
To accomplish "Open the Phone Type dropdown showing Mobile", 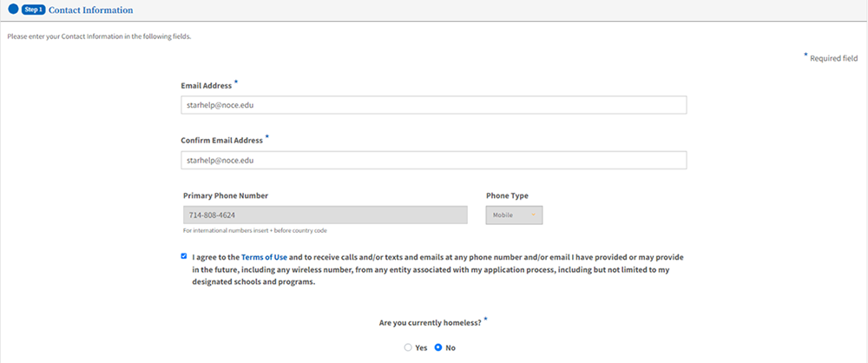I will 514,215.
